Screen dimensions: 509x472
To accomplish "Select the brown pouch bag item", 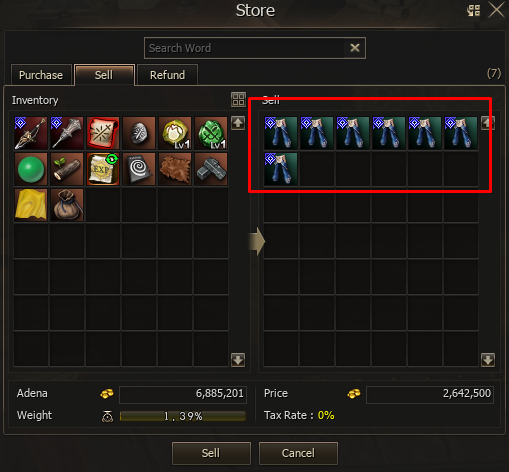I will pyautogui.click(x=67, y=205).
